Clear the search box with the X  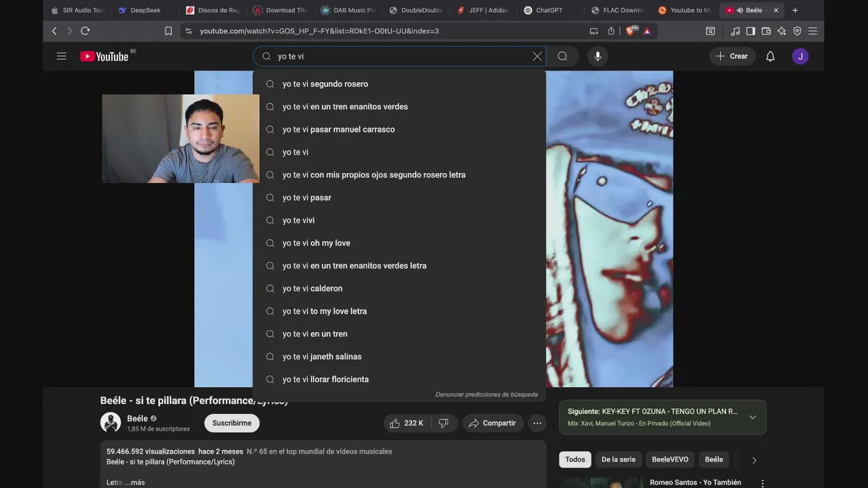[x=537, y=56]
